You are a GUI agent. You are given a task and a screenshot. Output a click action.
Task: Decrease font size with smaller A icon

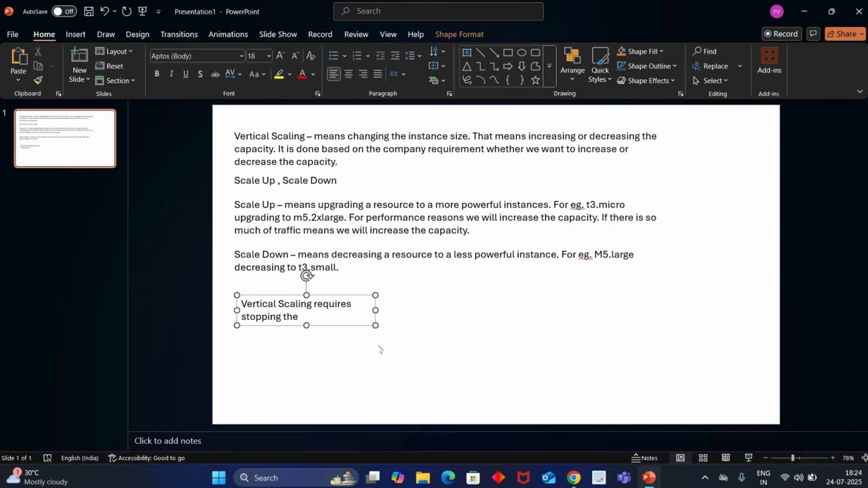(x=295, y=56)
